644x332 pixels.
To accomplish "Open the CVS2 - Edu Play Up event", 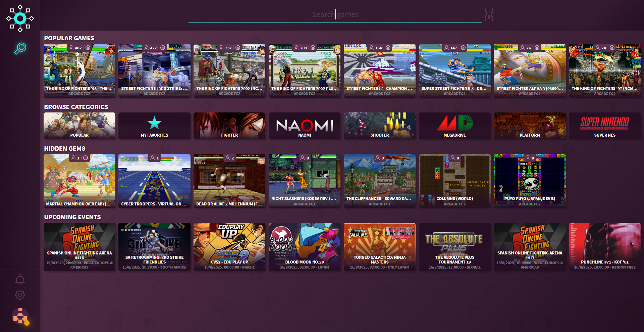I will coord(229,247).
